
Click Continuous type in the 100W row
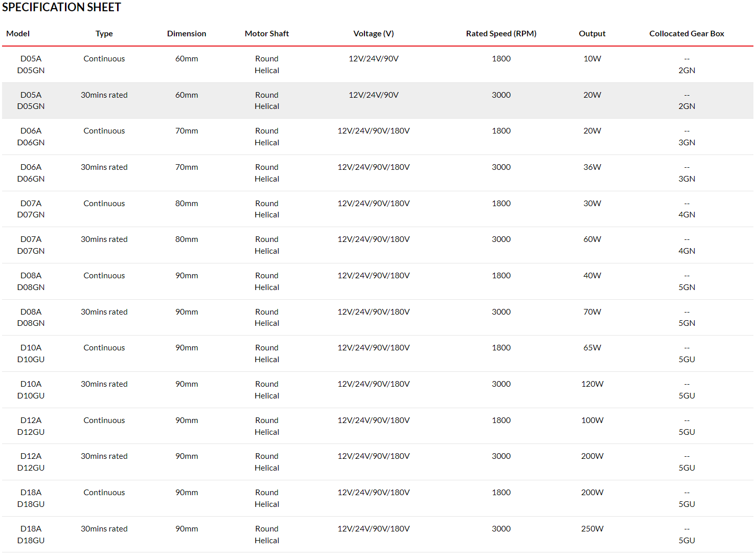click(104, 420)
